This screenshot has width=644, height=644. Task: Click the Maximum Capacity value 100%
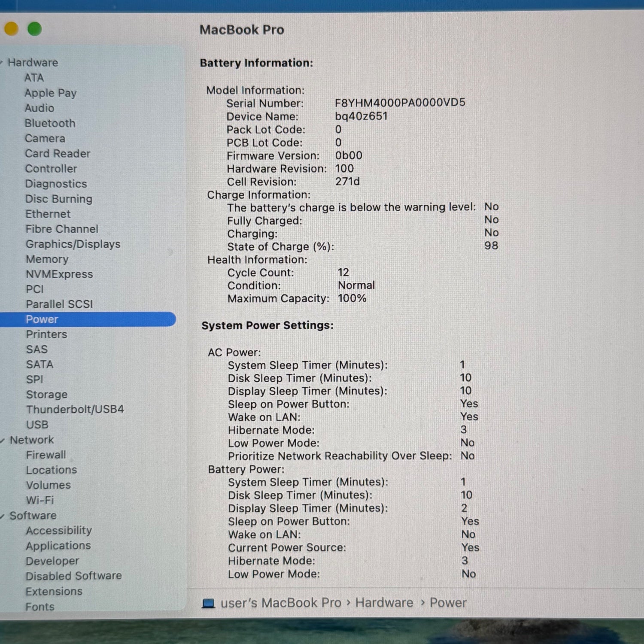(352, 298)
